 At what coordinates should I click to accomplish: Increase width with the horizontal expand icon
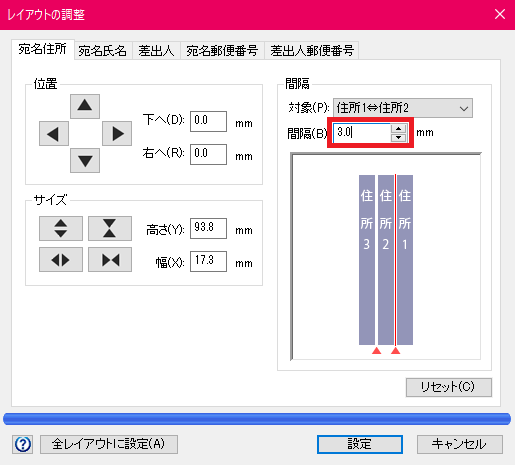[x=61, y=259]
